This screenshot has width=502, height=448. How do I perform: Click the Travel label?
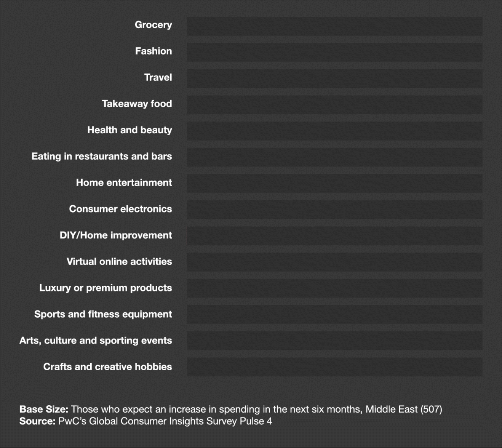(x=158, y=78)
